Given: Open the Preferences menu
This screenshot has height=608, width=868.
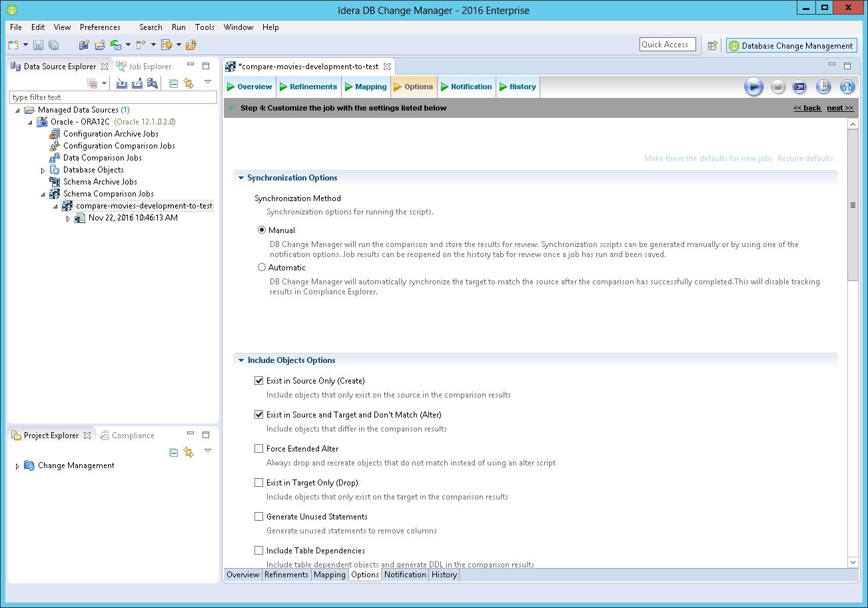Looking at the screenshot, I should [100, 27].
